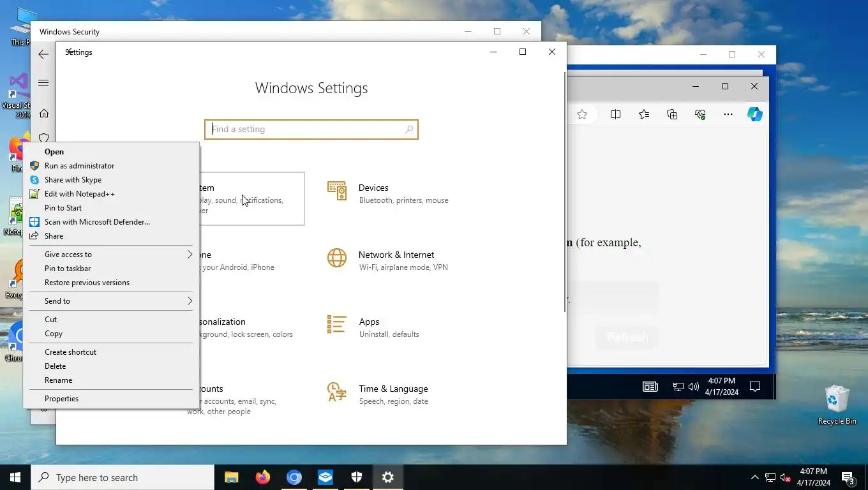The image size is (868, 490).
Task: Choose Cut from context menu
Action: [x=111, y=320]
